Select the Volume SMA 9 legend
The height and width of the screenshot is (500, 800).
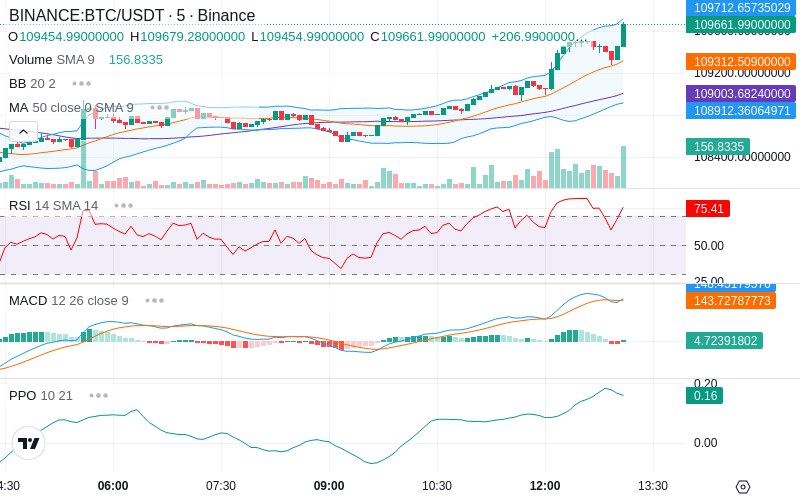point(52,60)
